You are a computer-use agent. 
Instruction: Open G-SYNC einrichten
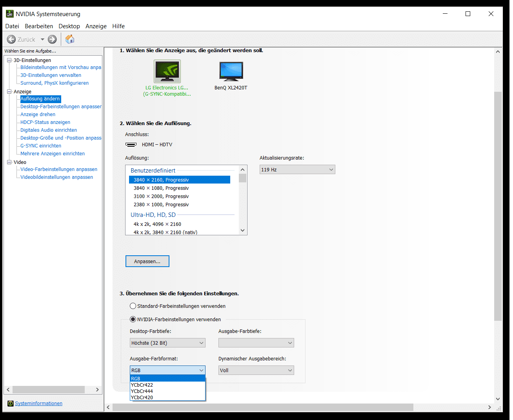tap(41, 146)
